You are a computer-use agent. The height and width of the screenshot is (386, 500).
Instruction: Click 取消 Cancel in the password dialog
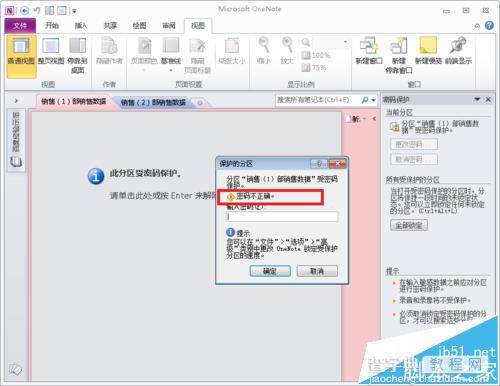click(x=317, y=271)
